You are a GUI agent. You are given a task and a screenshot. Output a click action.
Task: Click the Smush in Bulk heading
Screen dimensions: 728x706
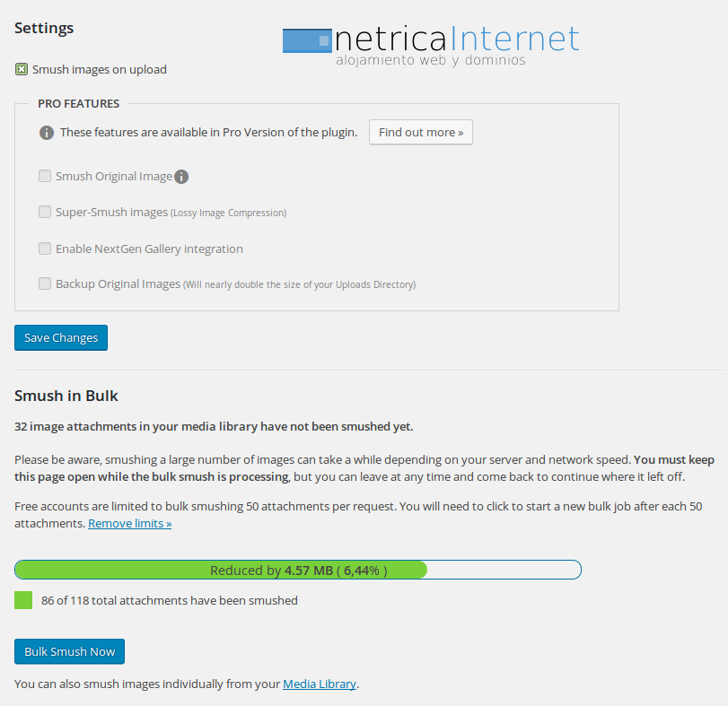[x=66, y=396]
